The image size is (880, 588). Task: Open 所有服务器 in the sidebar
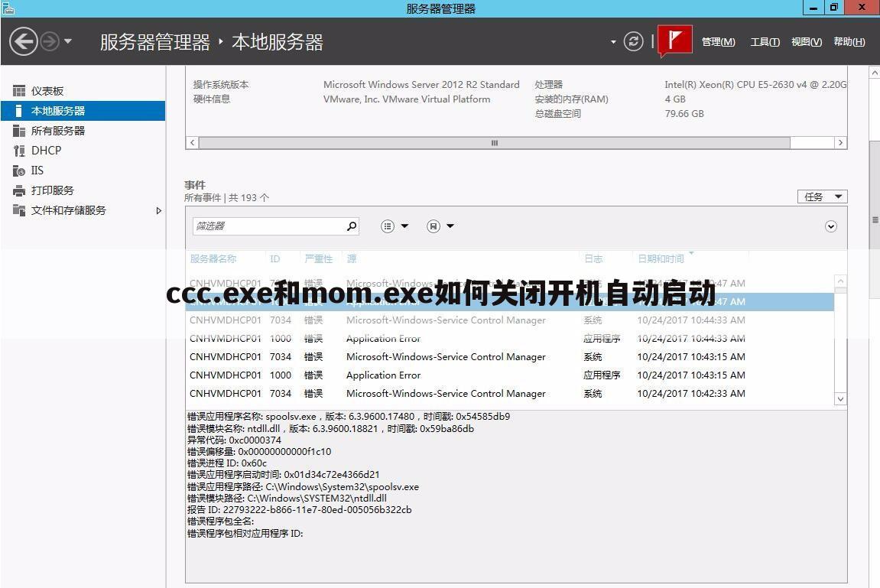[x=83, y=131]
